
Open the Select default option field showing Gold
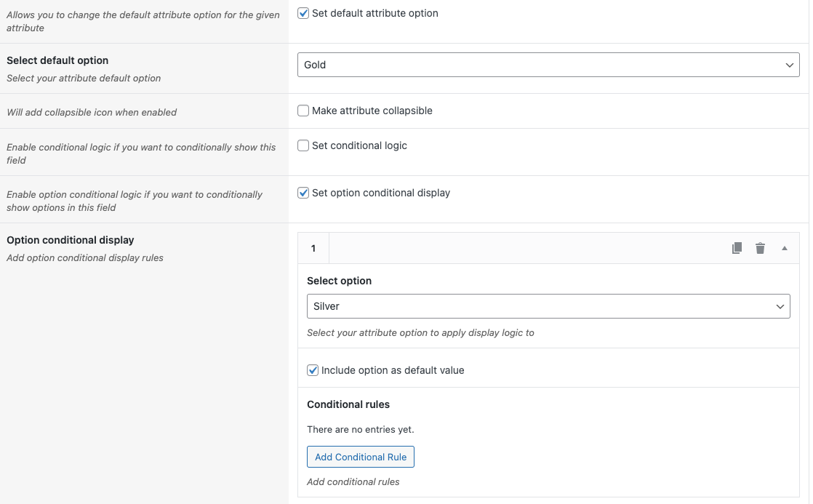coord(538,65)
